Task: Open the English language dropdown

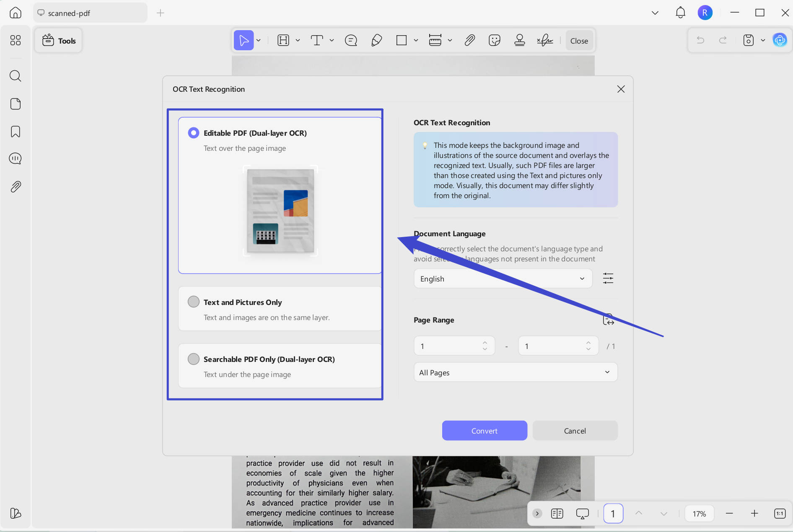Action: click(503, 279)
